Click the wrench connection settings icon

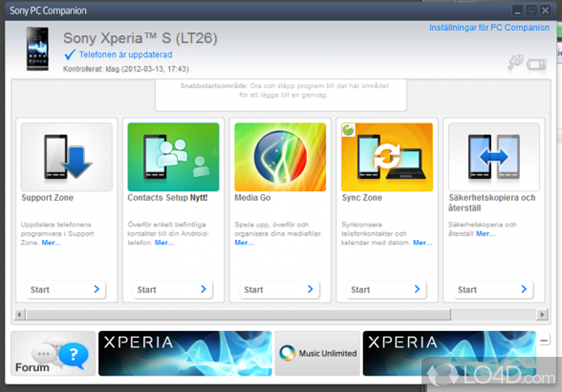(515, 63)
